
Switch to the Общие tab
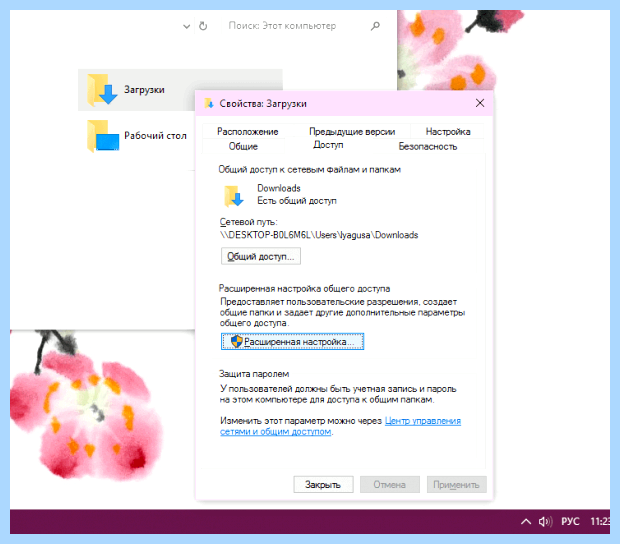pyautogui.click(x=243, y=147)
